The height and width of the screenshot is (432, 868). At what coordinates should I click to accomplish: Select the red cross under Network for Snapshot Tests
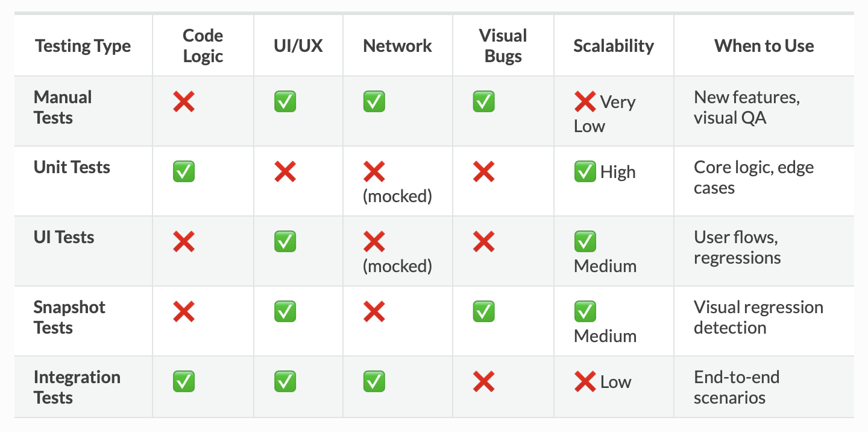pos(374,312)
